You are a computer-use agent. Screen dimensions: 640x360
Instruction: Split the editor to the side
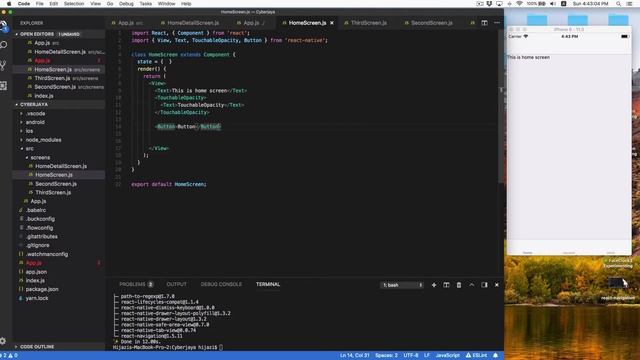point(484,23)
